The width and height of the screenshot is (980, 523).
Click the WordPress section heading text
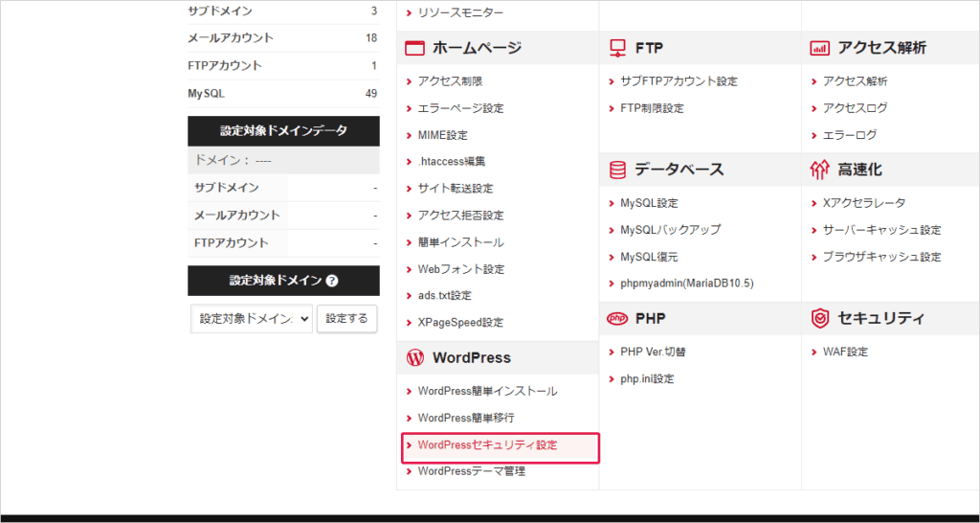pos(472,358)
